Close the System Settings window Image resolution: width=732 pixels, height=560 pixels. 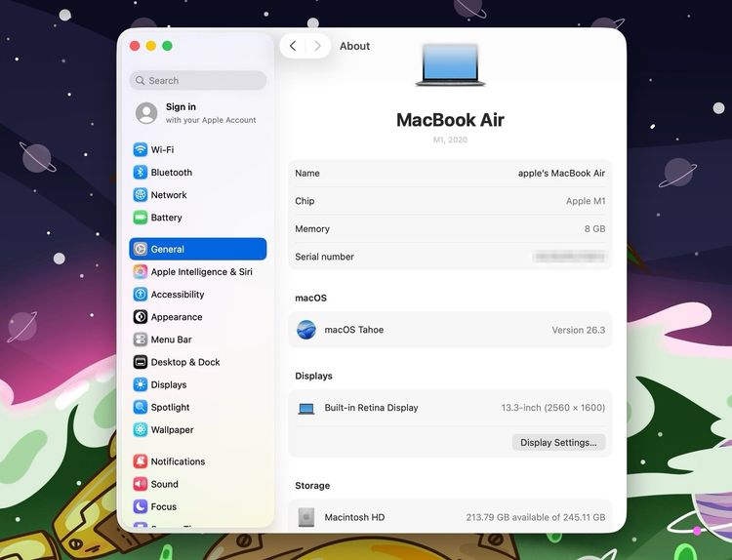pos(135,46)
